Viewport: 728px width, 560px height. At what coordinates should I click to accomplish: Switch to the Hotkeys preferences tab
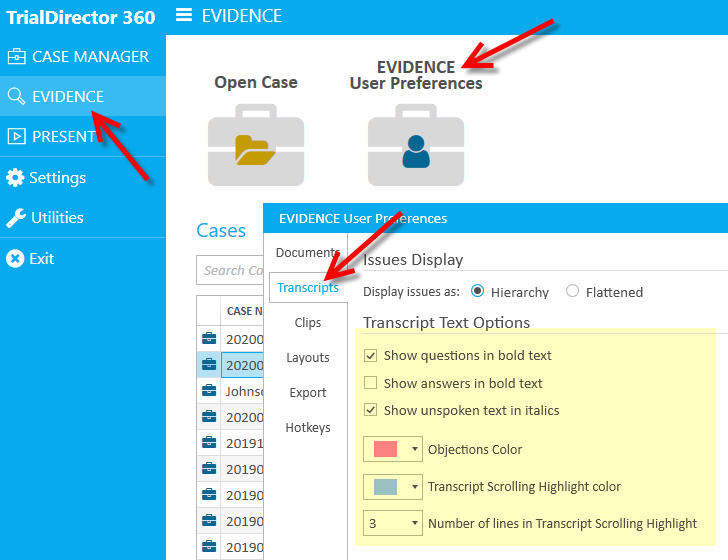coord(308,427)
